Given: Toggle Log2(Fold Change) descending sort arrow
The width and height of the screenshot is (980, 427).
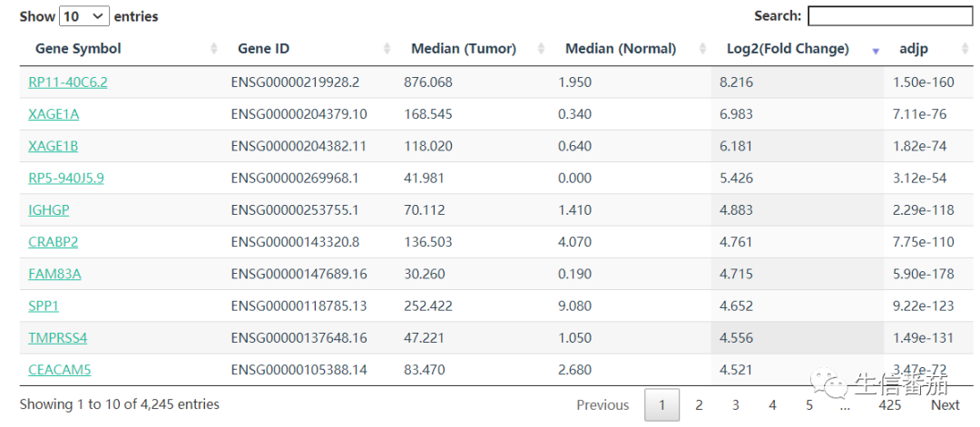Looking at the screenshot, I should (x=875, y=51).
